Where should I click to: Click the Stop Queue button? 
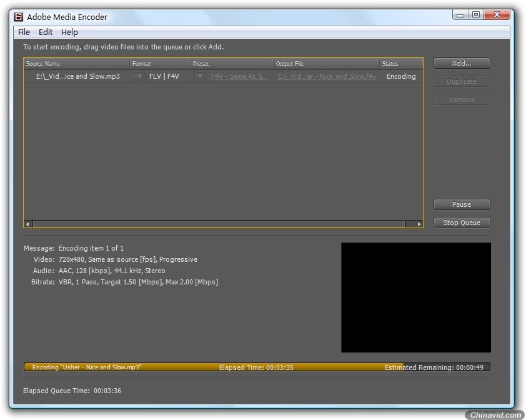click(462, 222)
